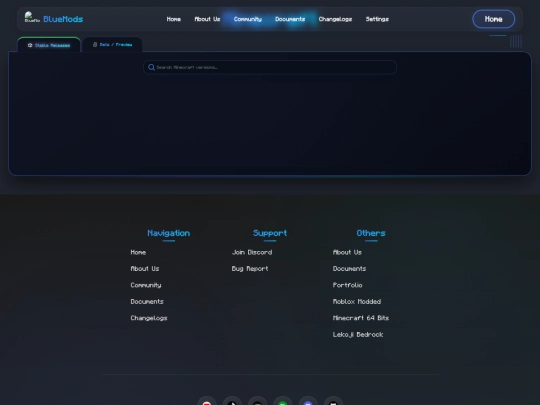
Task: Open Settings in the top navigation bar
Action: 377,19
